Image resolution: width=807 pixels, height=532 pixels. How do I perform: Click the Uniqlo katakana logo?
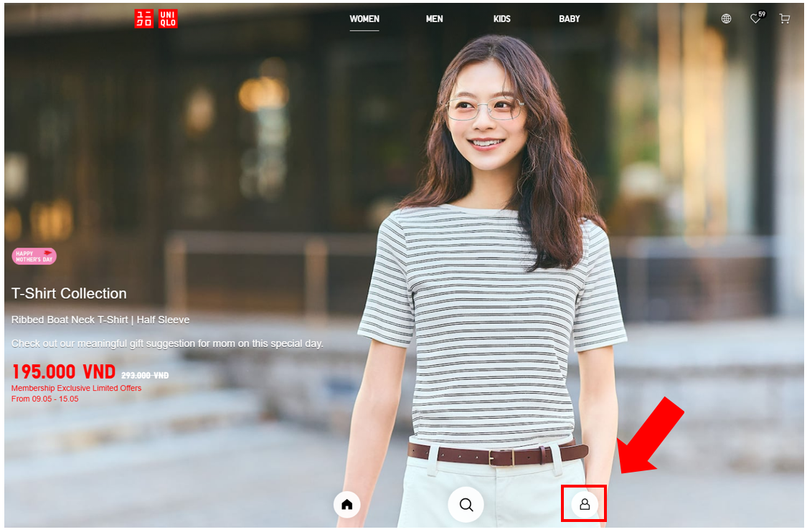click(x=144, y=19)
